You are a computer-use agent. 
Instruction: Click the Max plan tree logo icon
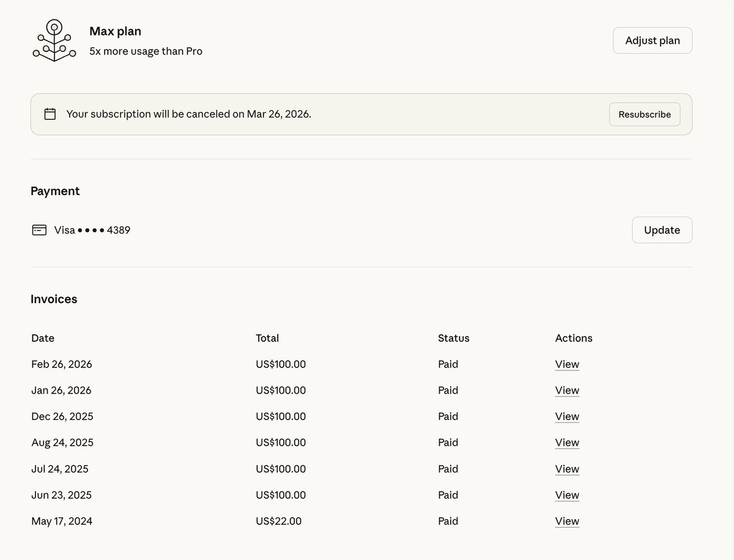54,40
